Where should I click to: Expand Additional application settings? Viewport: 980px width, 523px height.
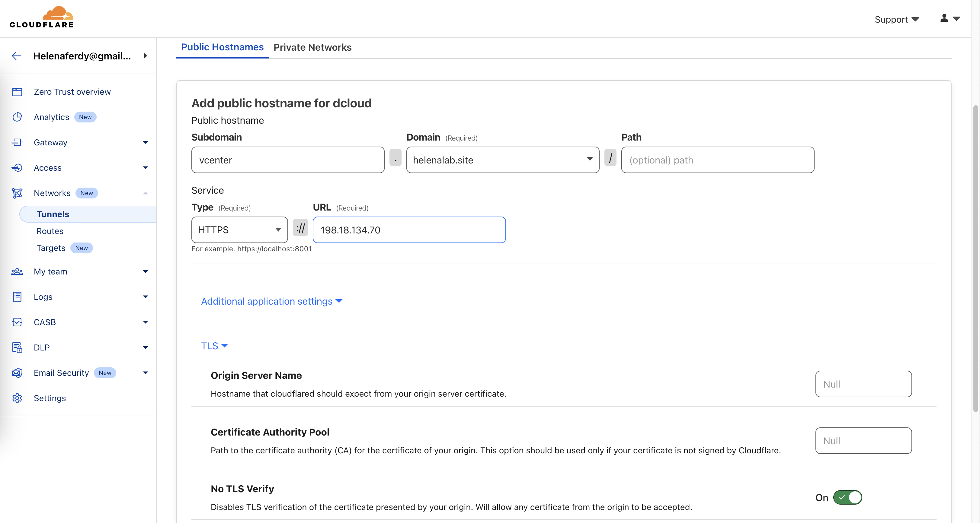pyautogui.click(x=271, y=301)
